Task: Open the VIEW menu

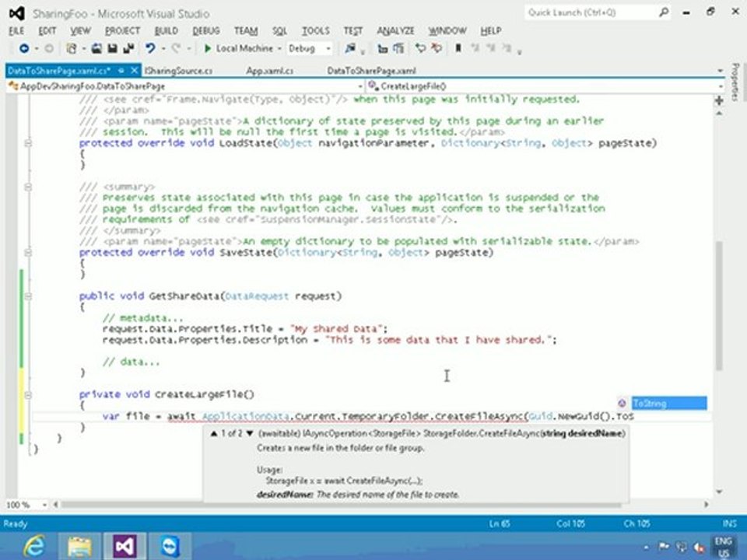Action: click(x=80, y=31)
